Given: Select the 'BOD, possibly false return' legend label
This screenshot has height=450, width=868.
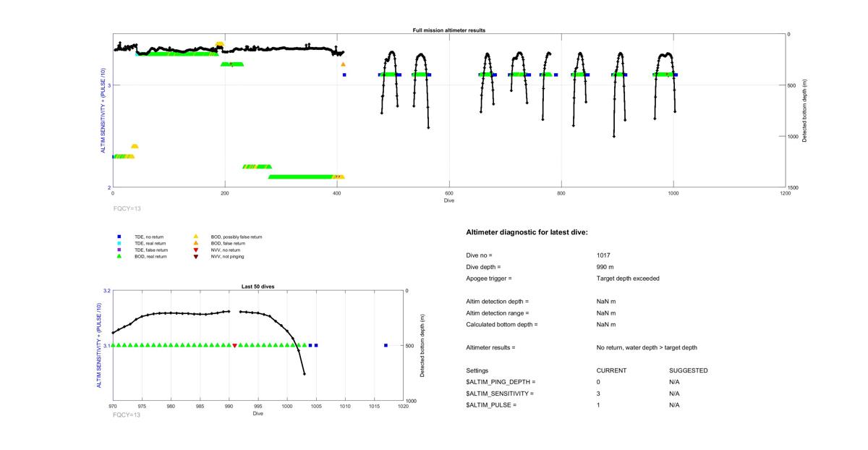Looking at the screenshot, I should (x=236, y=237).
